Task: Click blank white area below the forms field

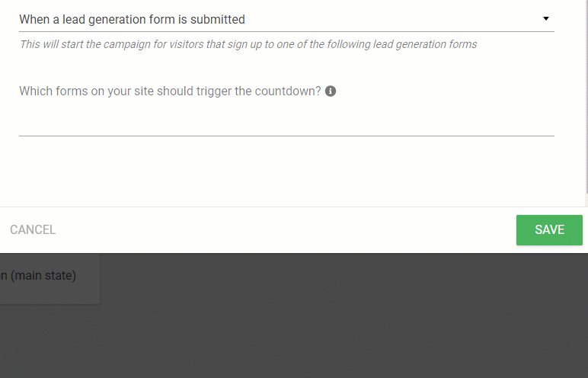Action: 286,171
